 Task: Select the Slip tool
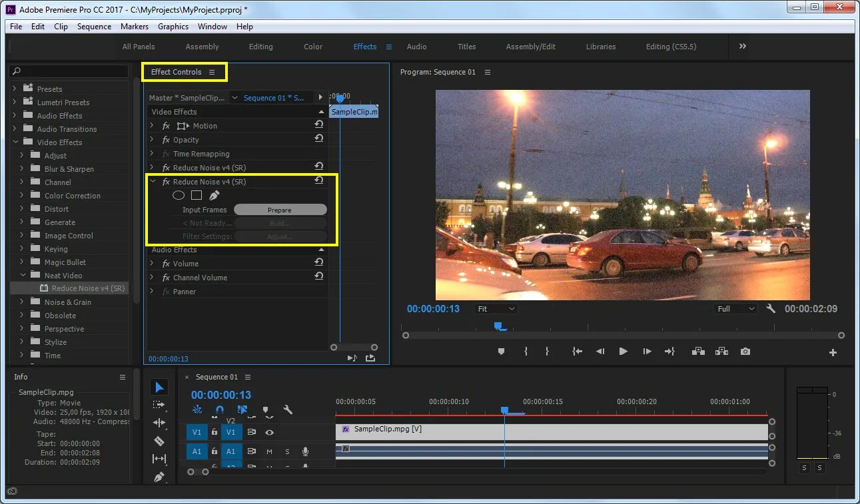159,459
